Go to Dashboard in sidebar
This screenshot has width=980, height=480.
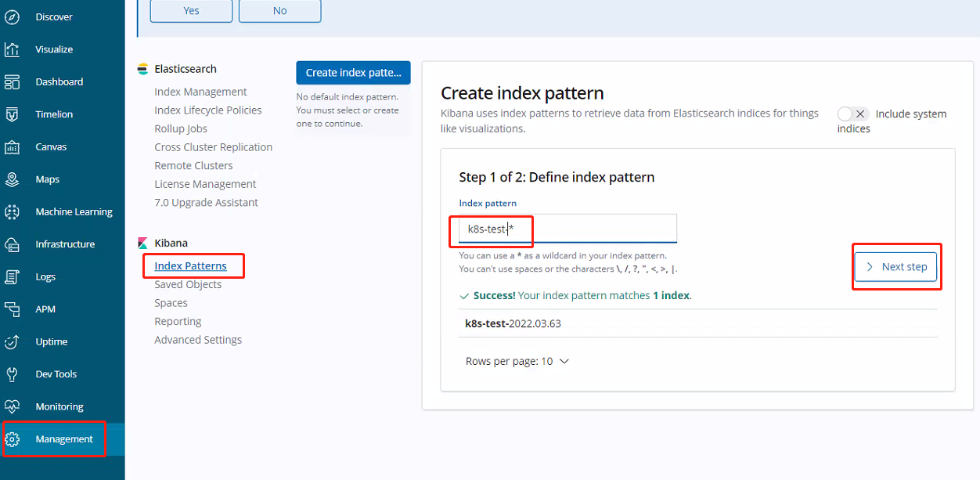59,81
